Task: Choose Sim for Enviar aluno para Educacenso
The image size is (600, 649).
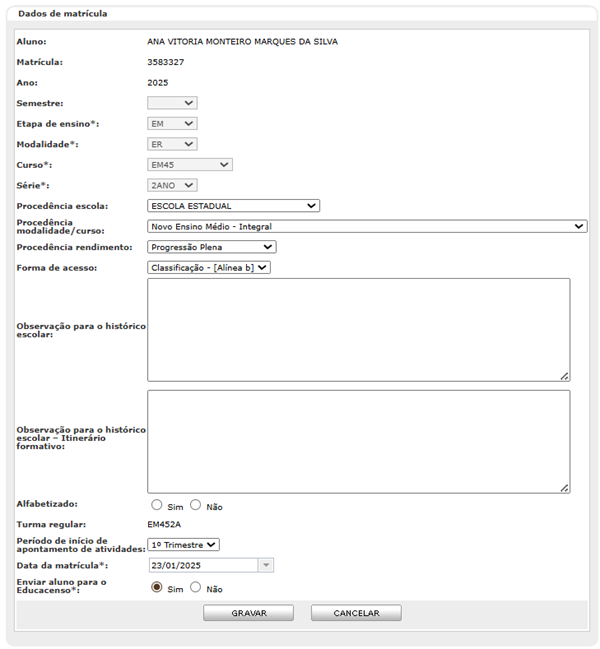Action: [156, 588]
